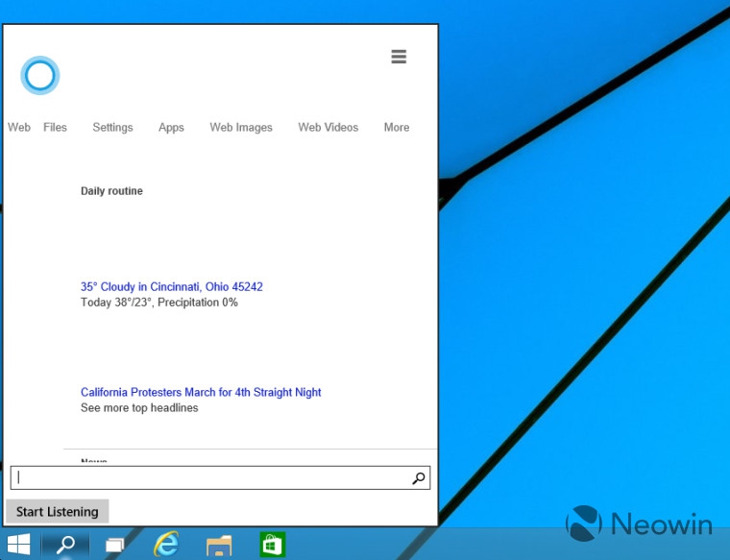
Task: Open the California Protesters headline link
Action: tap(201, 393)
